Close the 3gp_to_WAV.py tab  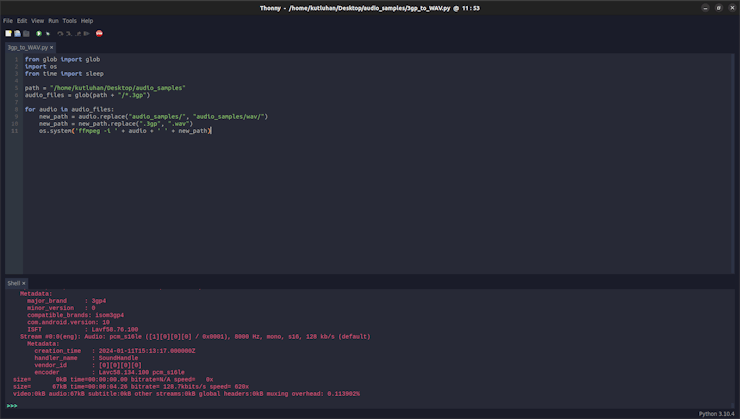point(51,48)
